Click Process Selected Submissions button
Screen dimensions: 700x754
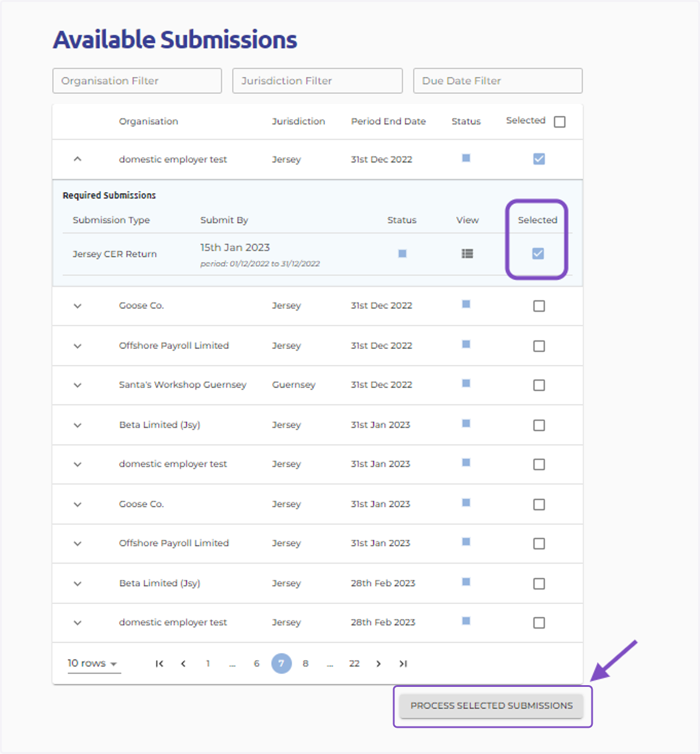coord(491,706)
